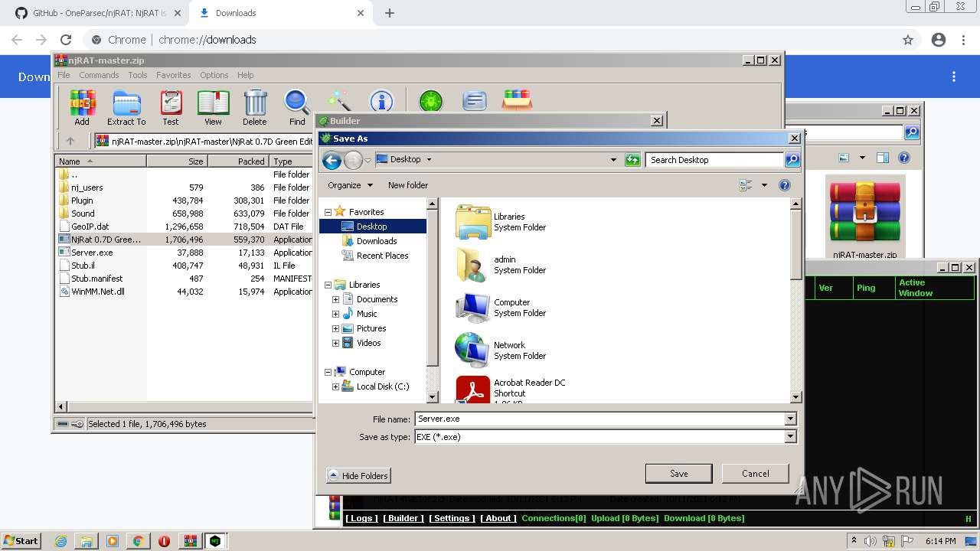Click the [ Settings ] link in njRAT

tap(452, 518)
